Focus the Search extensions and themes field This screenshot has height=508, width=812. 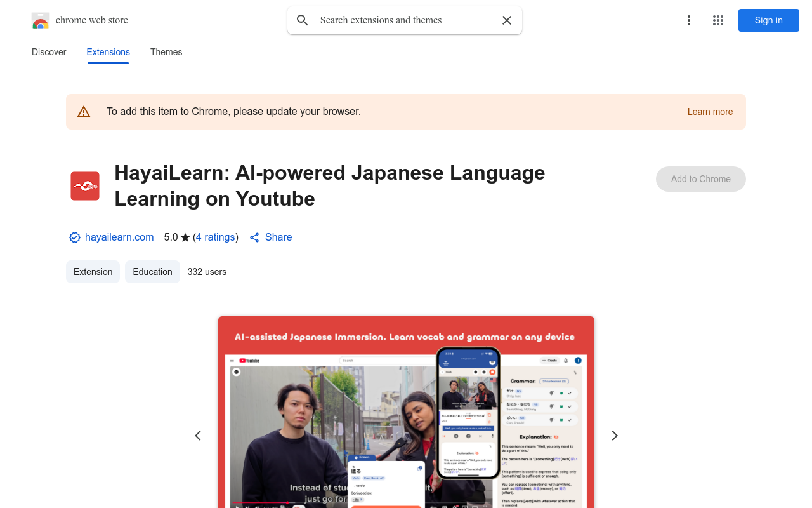(405, 20)
